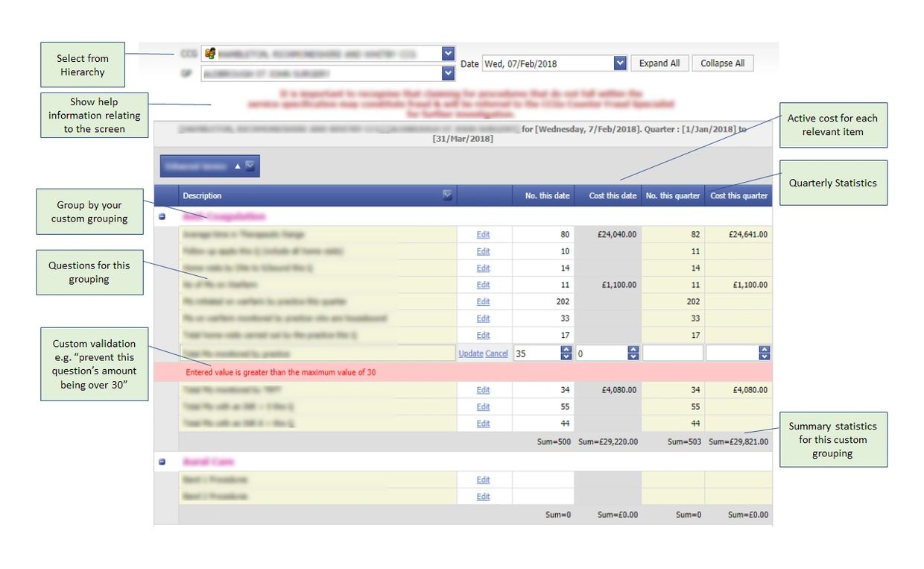Click the stepper down arrow beside the value 0
The width and height of the screenshot is (924, 569).
[634, 356]
